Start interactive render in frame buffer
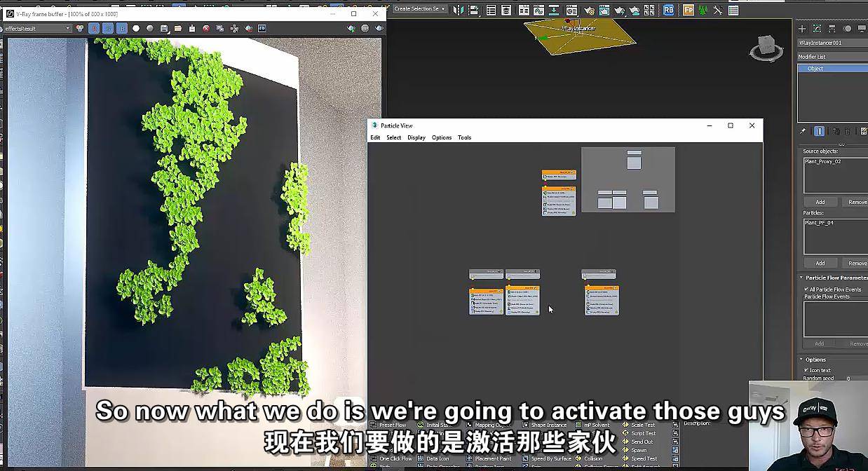 point(351,28)
